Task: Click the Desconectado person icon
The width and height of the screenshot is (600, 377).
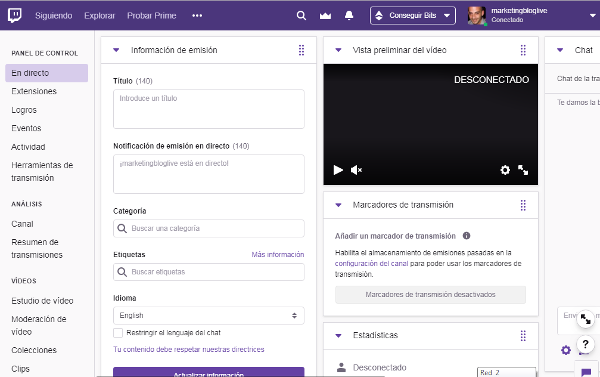Action: (x=341, y=367)
